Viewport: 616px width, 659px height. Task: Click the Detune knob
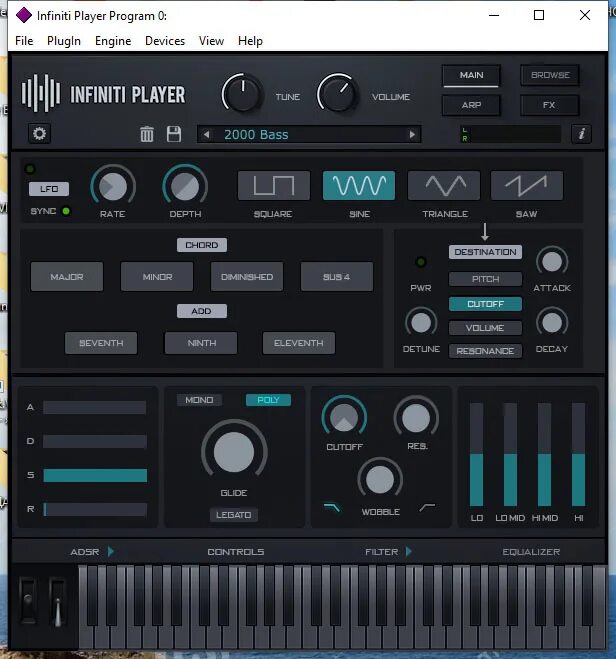(x=421, y=323)
